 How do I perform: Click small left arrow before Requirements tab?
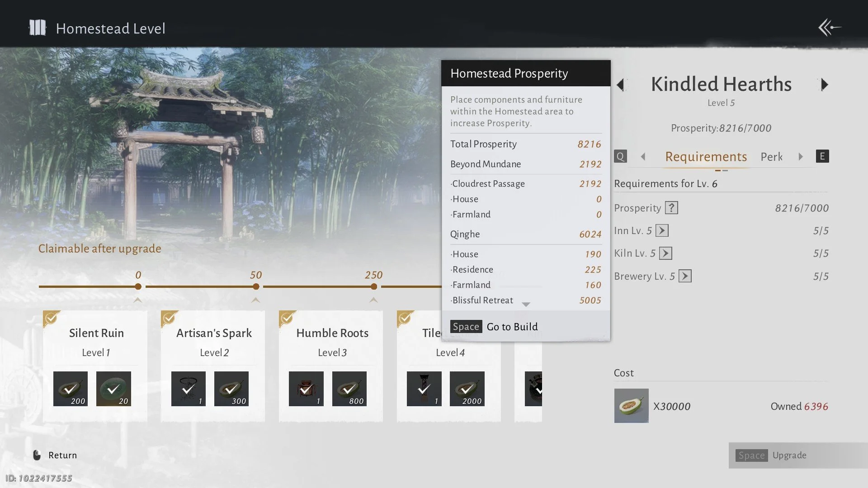(x=643, y=156)
